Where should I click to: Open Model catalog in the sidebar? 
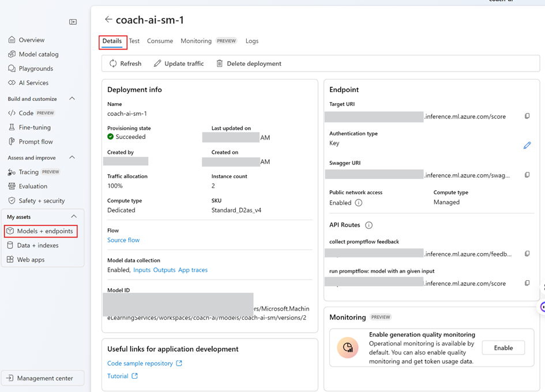33,54
